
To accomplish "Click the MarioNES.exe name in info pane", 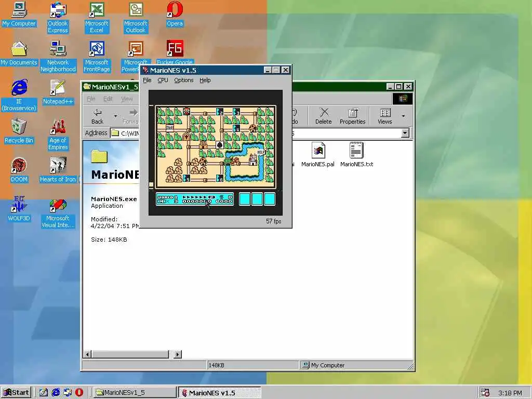I will [x=114, y=199].
